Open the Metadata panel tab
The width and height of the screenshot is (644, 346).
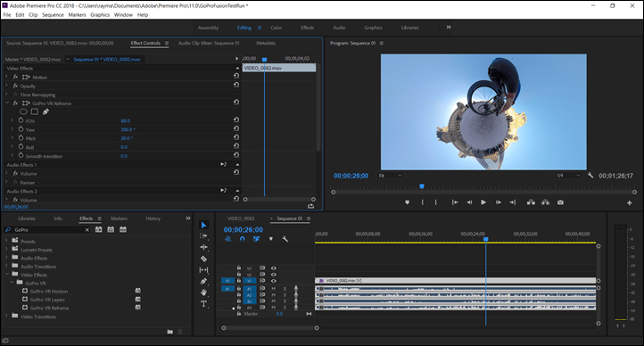pyautogui.click(x=266, y=43)
